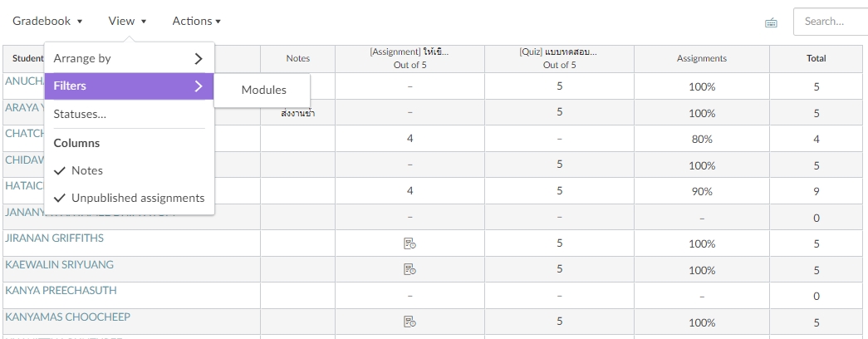Open the Statuses menu entry
The height and width of the screenshot is (339, 868).
point(80,114)
